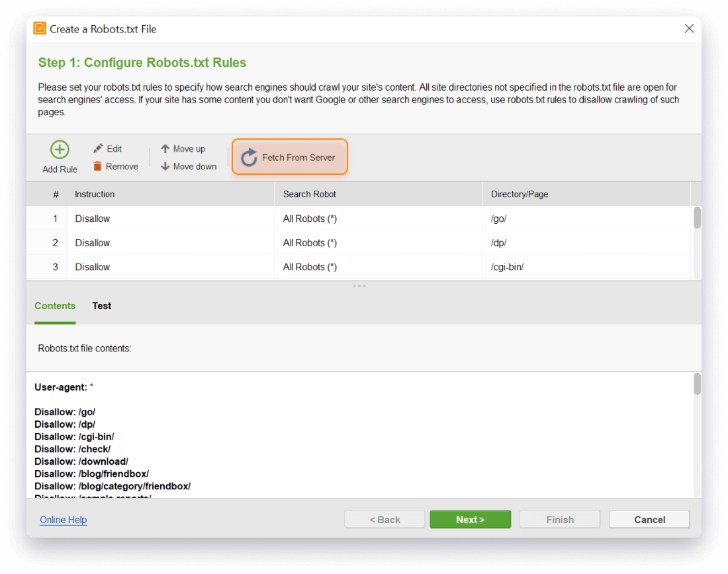Select rule row with /cgi-bin/ directory
This screenshot has width=728, height=574.
pyautogui.click(x=359, y=267)
